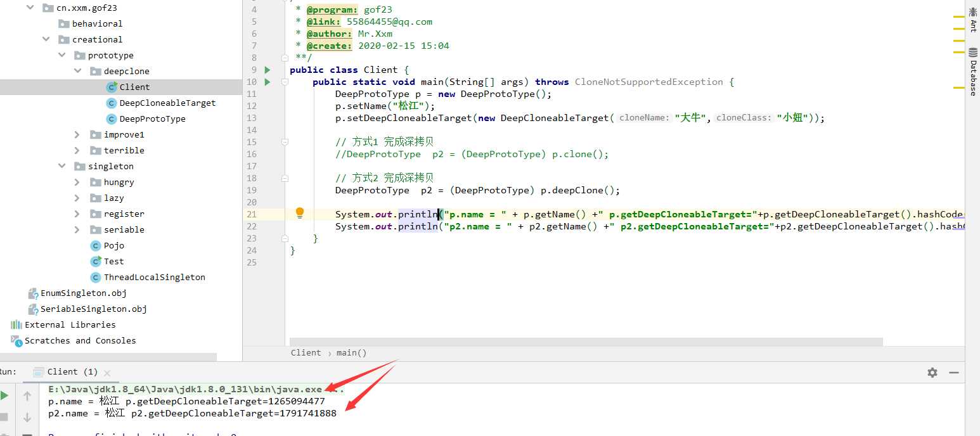Click line number 19 in the gutter
The width and height of the screenshot is (980, 436).
252,190
